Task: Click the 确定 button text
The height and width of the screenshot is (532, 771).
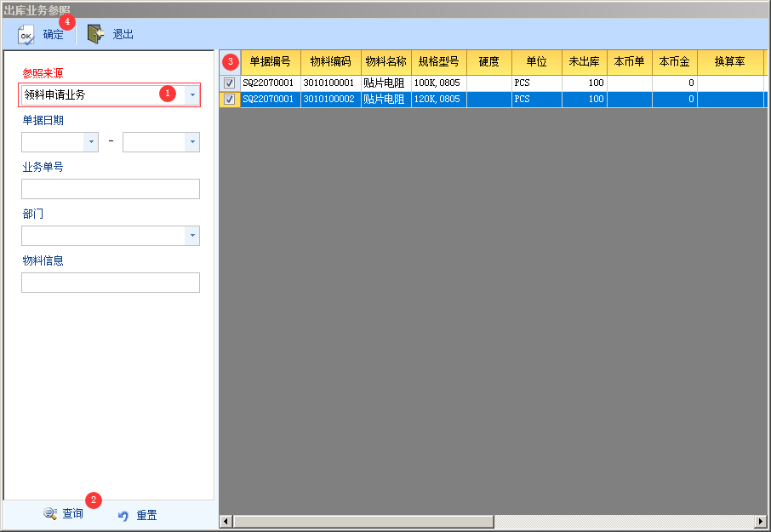Action: 53,34
